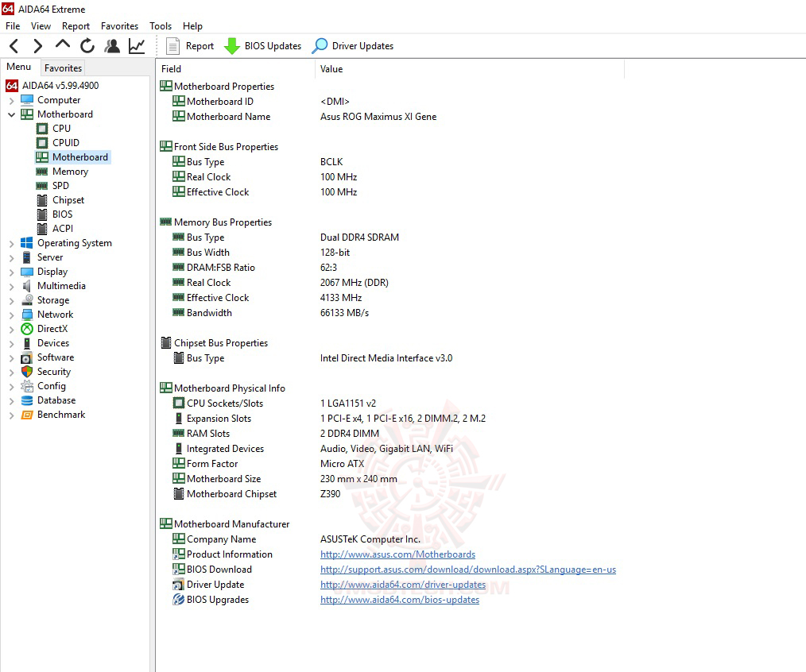Open the Tools menu

[x=161, y=25]
